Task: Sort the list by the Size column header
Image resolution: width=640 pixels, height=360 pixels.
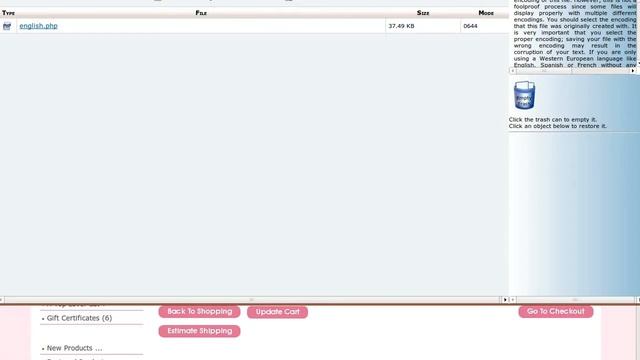Action: coord(423,13)
